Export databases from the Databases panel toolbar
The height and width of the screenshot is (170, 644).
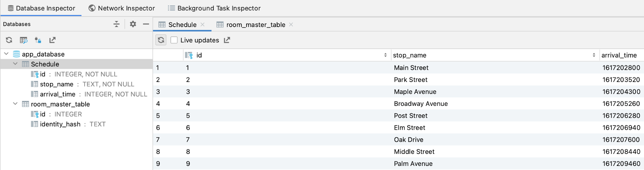[52, 40]
